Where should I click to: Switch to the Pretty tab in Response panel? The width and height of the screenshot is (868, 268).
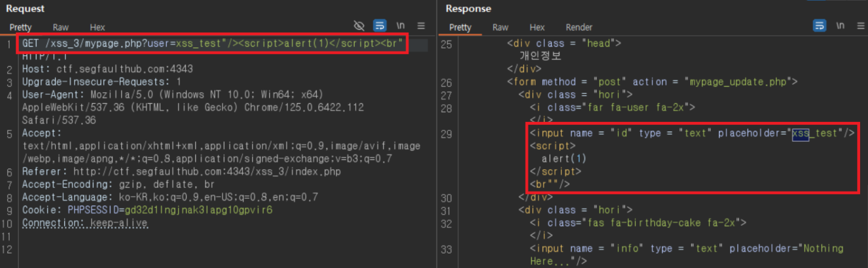tap(460, 27)
